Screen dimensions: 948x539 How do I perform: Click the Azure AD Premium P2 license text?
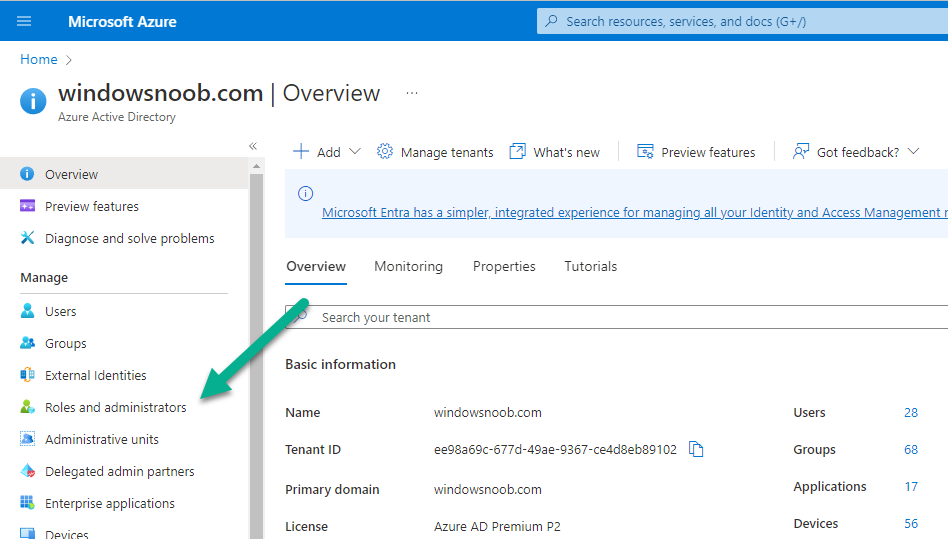(497, 526)
